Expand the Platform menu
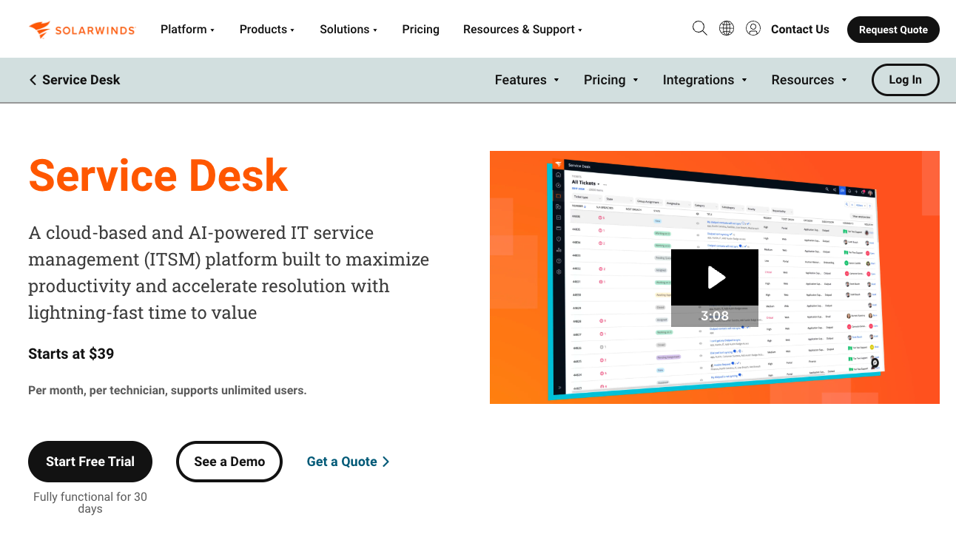The width and height of the screenshot is (956, 560). 187,30
